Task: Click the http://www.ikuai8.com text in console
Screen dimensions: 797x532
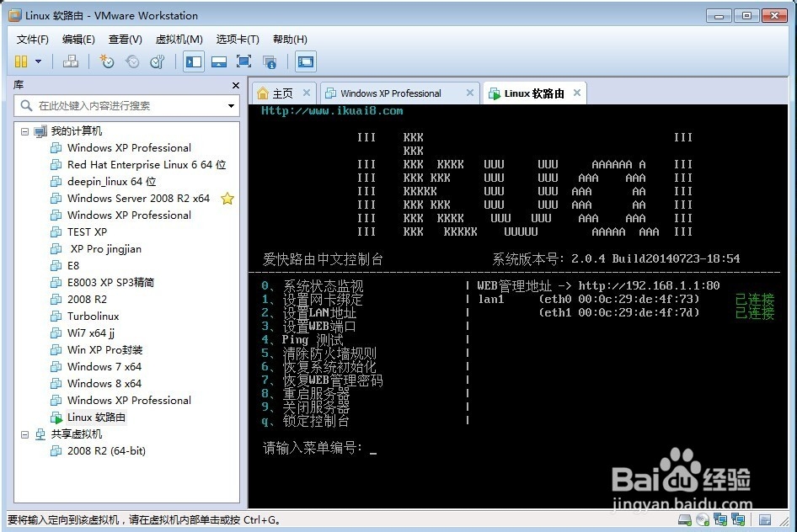Action: (x=332, y=110)
